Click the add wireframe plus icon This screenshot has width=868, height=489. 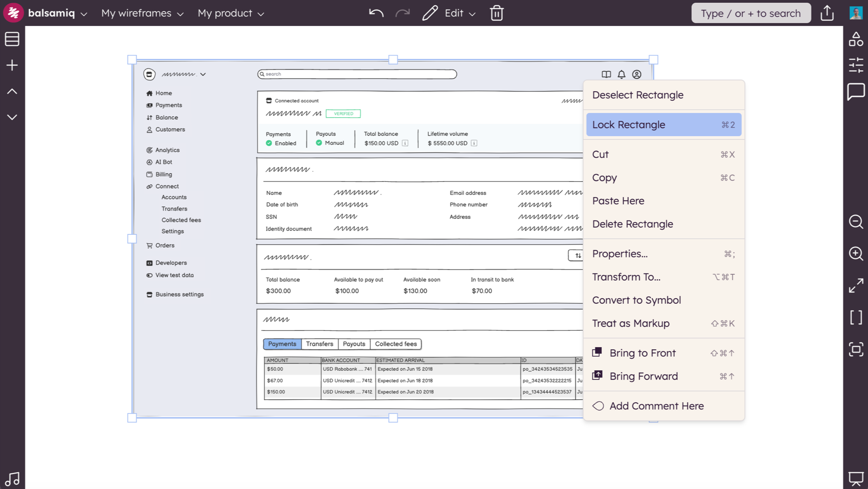coord(12,65)
